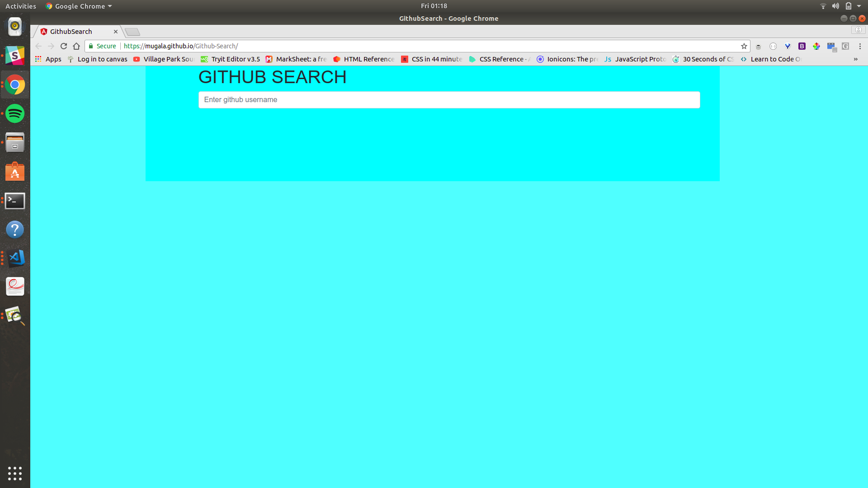
Task: Open the image viewer dock icon
Action: click(x=15, y=316)
